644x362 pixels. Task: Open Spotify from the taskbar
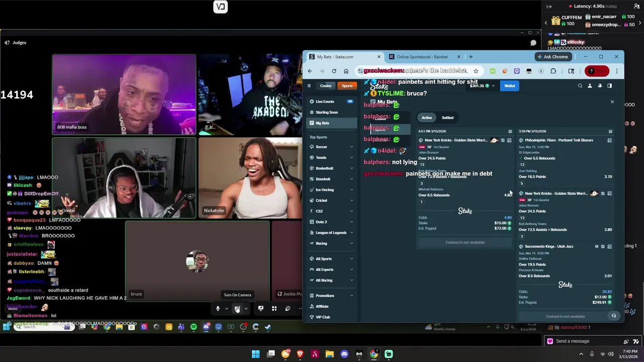coord(194,327)
